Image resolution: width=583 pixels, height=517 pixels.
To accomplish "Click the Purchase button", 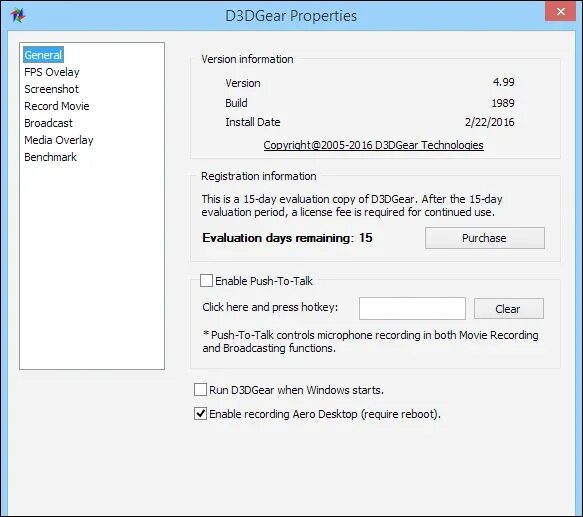I will point(484,238).
